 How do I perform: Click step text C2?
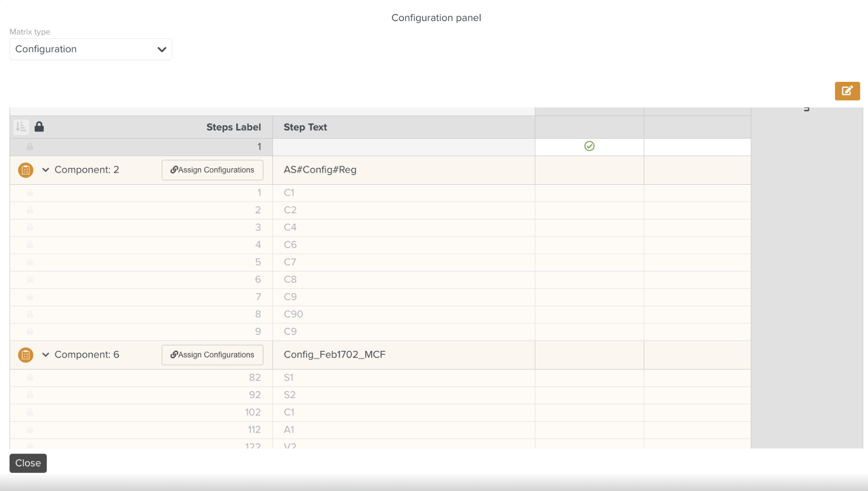290,210
